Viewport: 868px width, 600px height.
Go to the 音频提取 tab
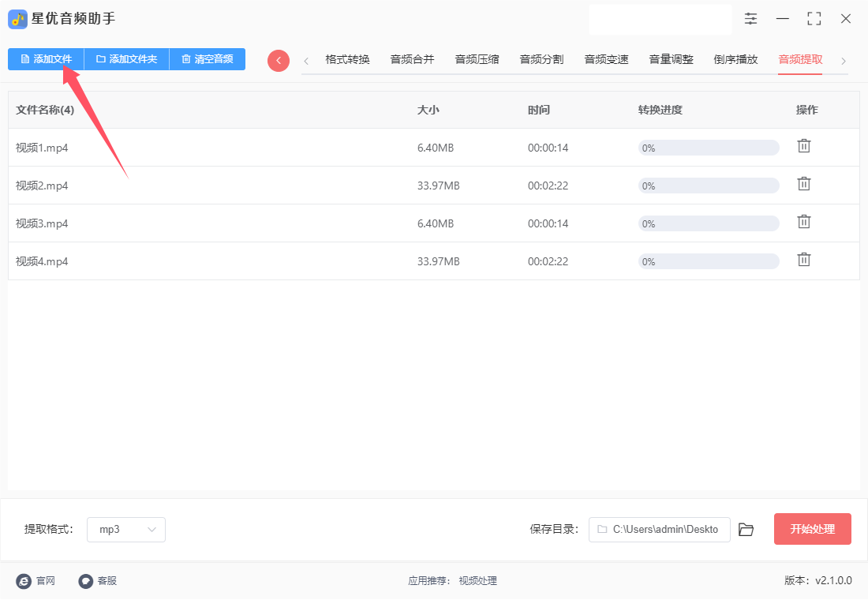pos(800,59)
